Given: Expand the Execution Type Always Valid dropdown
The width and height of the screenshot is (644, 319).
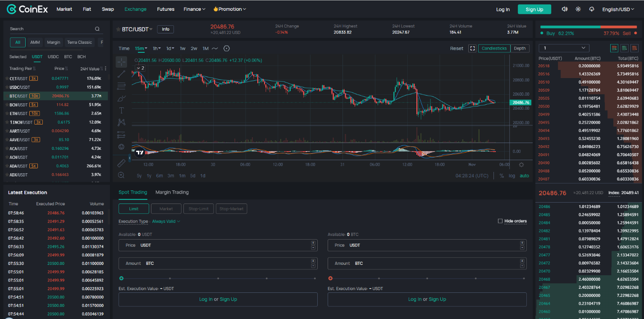Looking at the screenshot, I should 166,222.
